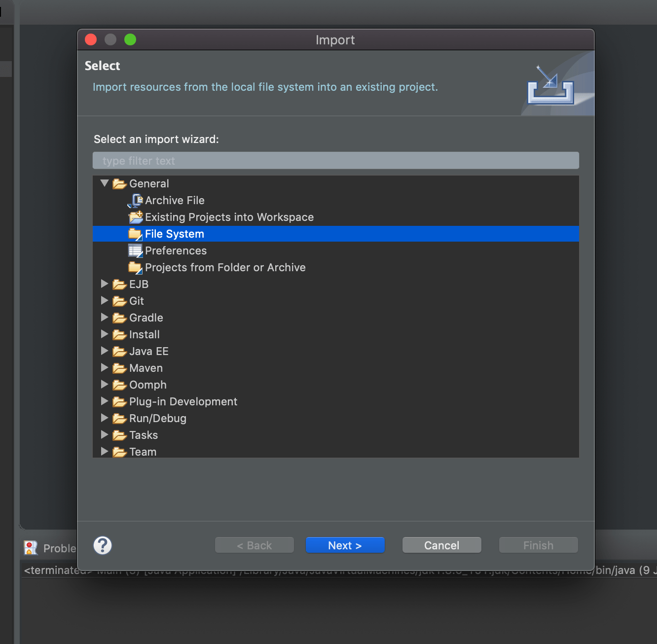Select the Archive File import icon
The height and width of the screenshot is (644, 657).
[x=136, y=200]
